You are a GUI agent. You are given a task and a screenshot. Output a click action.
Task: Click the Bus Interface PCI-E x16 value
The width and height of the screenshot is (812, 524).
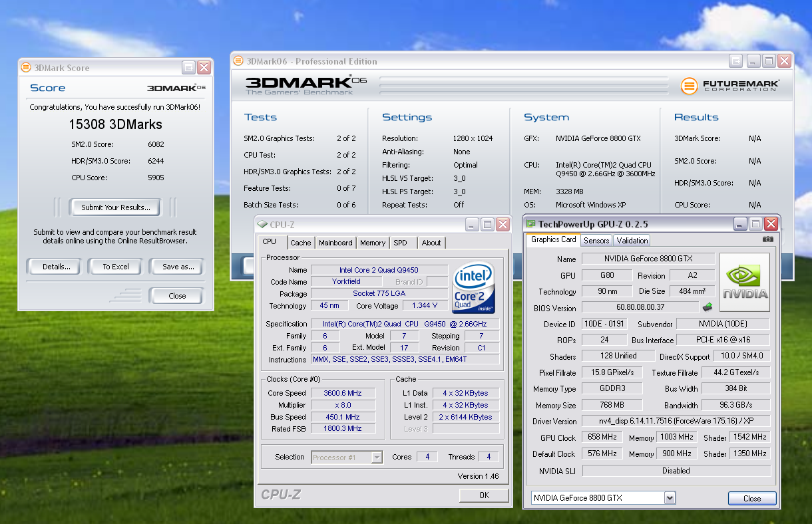723,340
